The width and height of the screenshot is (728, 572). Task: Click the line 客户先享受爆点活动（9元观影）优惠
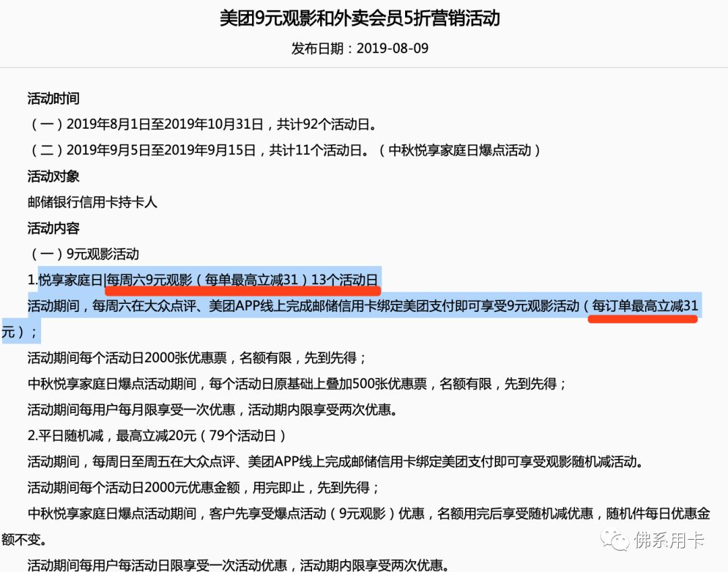coord(356,527)
